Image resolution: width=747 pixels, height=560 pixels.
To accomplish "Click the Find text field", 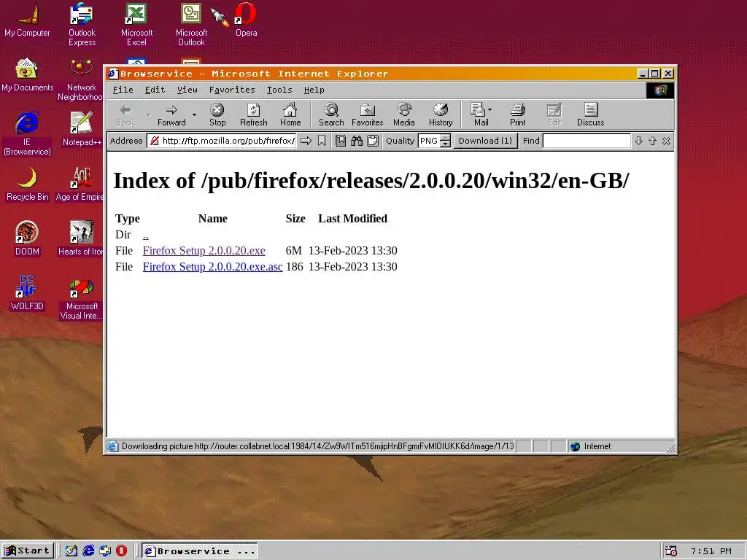I will pyautogui.click(x=587, y=141).
